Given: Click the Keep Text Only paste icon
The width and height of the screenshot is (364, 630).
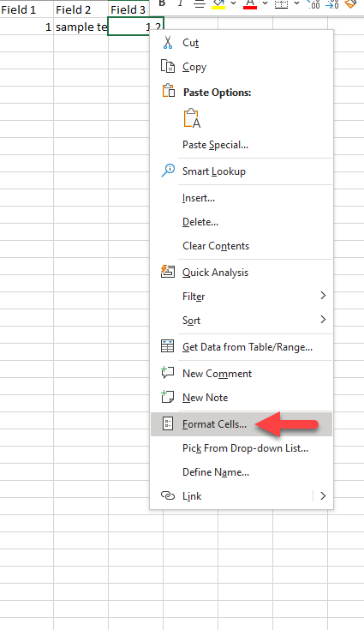Looking at the screenshot, I should (192, 118).
